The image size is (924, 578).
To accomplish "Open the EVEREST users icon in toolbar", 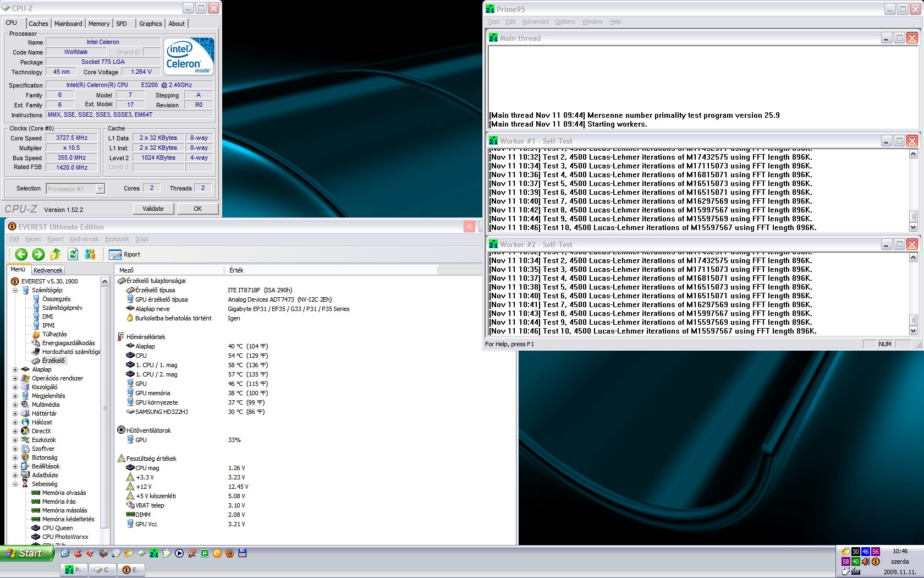I will pyautogui.click(x=90, y=254).
